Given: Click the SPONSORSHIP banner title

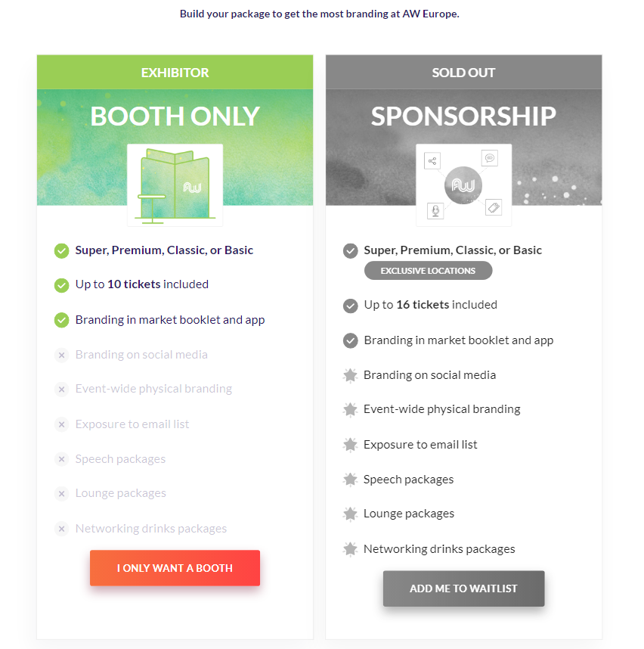Looking at the screenshot, I should point(463,116).
